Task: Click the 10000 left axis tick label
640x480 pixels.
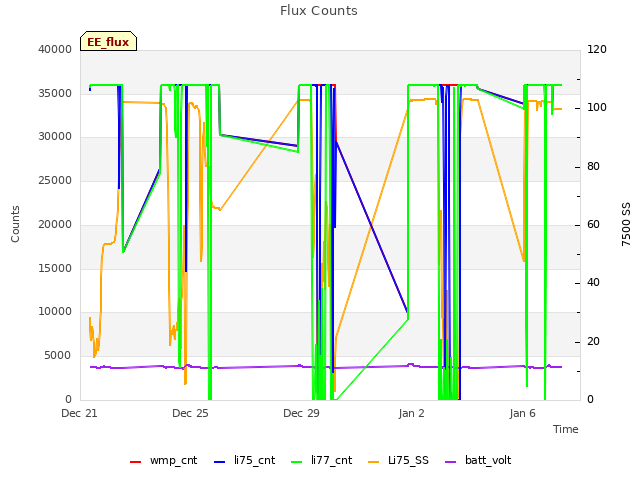Action: click(55, 311)
